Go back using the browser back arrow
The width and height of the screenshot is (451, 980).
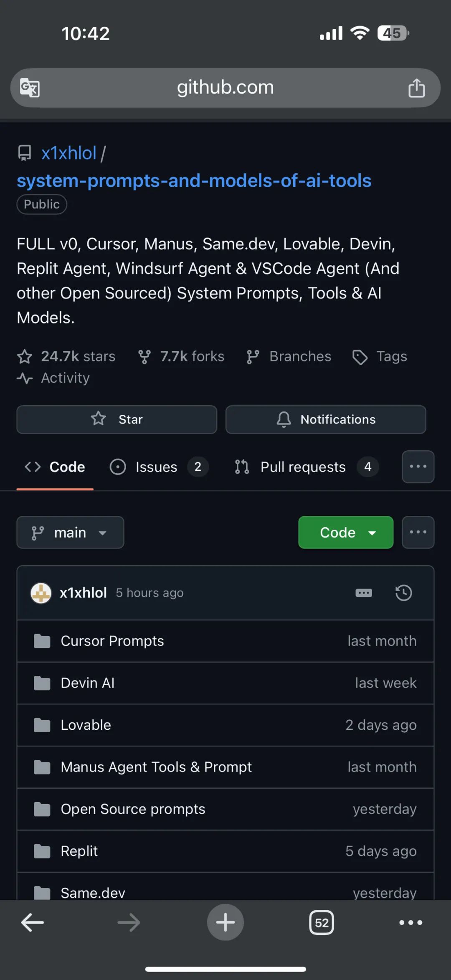click(32, 923)
